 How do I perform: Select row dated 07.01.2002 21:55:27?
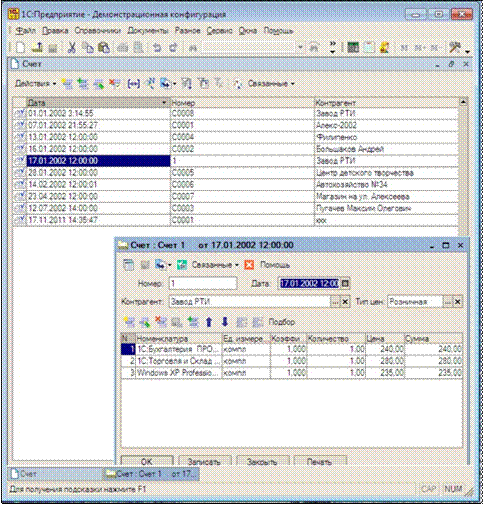pyautogui.click(x=235, y=125)
